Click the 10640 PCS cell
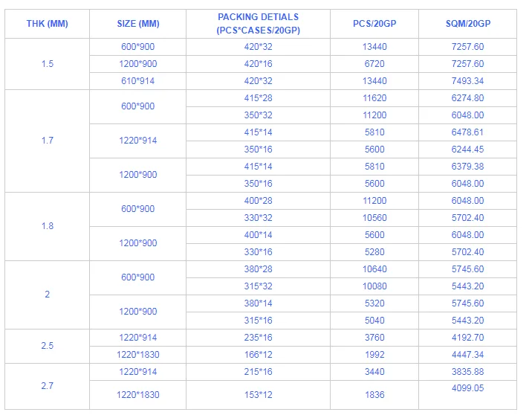This screenshot has height=418, width=532. (374, 269)
